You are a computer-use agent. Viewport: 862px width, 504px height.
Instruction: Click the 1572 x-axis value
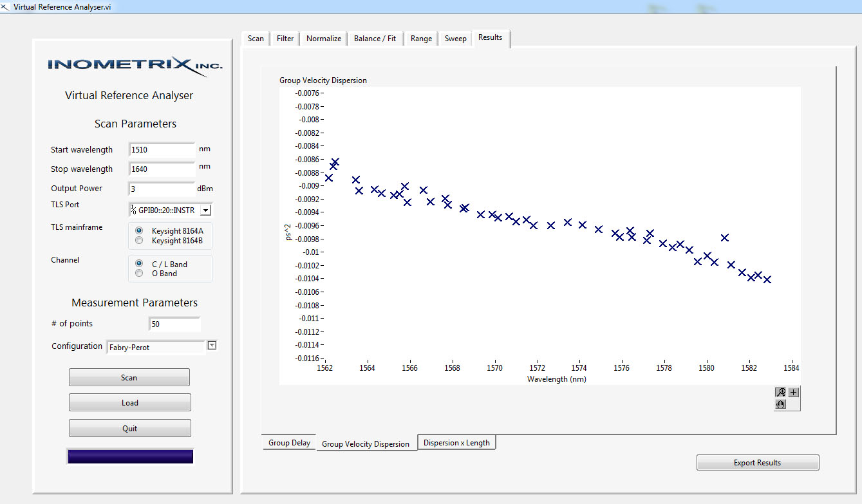click(538, 368)
